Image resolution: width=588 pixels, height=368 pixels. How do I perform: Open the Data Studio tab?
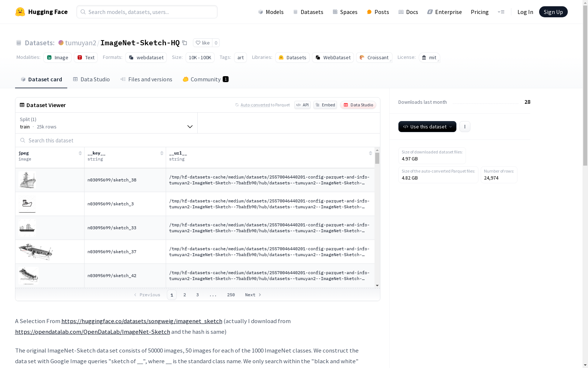(92, 79)
